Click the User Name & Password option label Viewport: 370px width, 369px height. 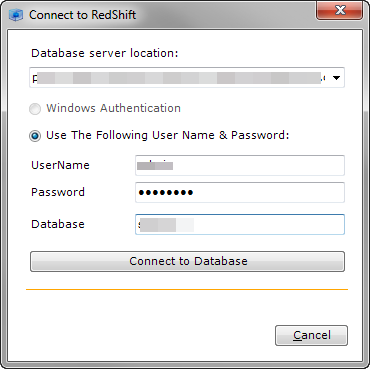168,135
